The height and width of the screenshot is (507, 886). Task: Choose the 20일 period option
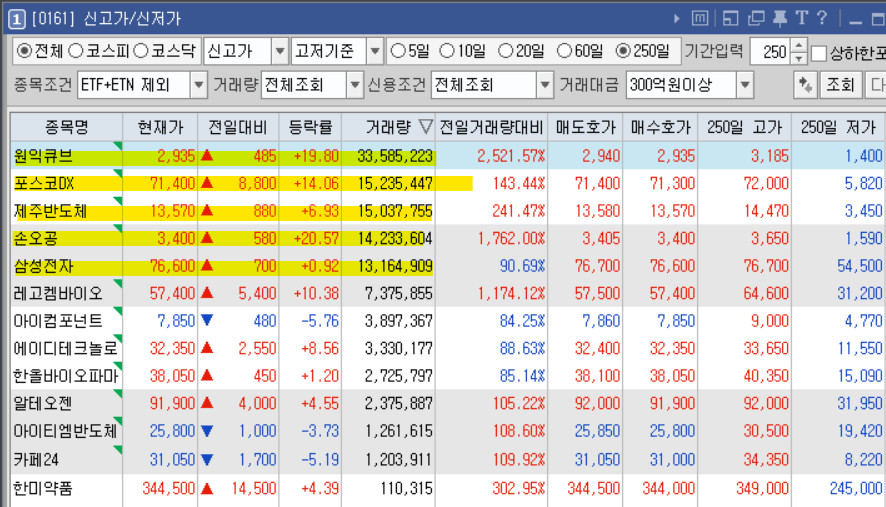click(506, 51)
